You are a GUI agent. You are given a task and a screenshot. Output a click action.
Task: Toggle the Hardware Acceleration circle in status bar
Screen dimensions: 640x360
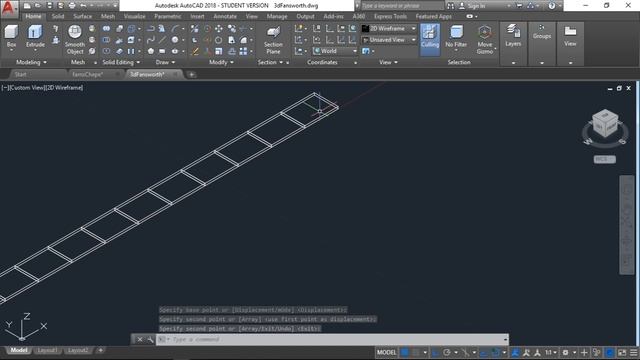pyautogui.click(x=610, y=352)
